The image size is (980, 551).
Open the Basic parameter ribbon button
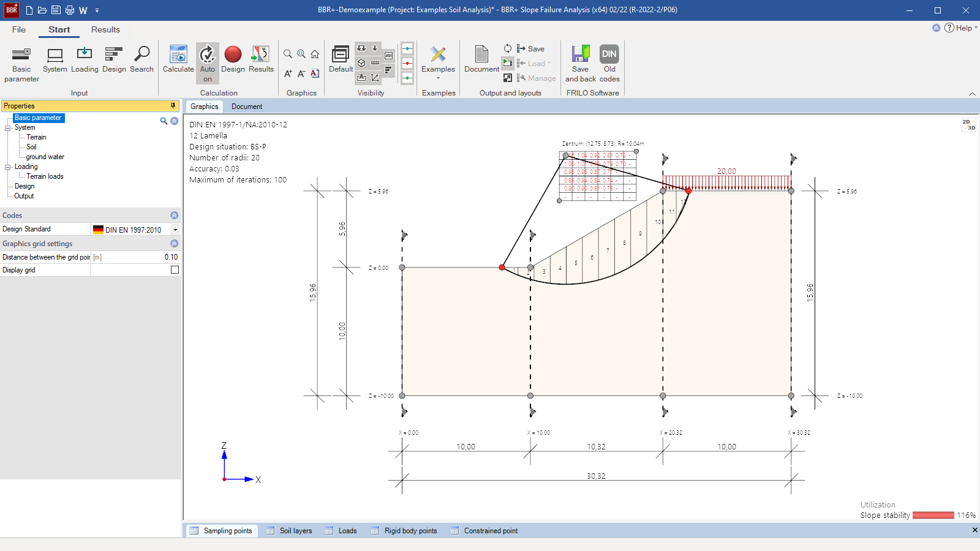21,64
